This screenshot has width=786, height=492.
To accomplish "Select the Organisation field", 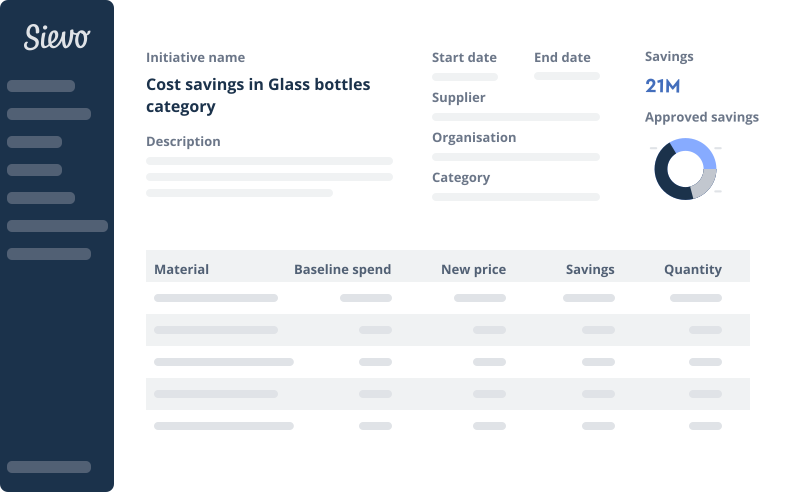I will (515, 157).
